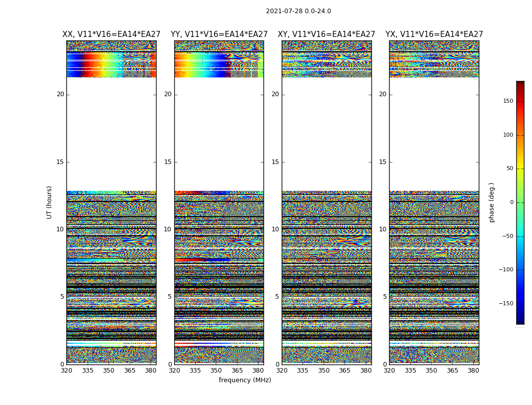Click the XX, V11*V16=EA14*EA27 panel title
Viewport: 532px width, 405px height.
click(x=111, y=34)
